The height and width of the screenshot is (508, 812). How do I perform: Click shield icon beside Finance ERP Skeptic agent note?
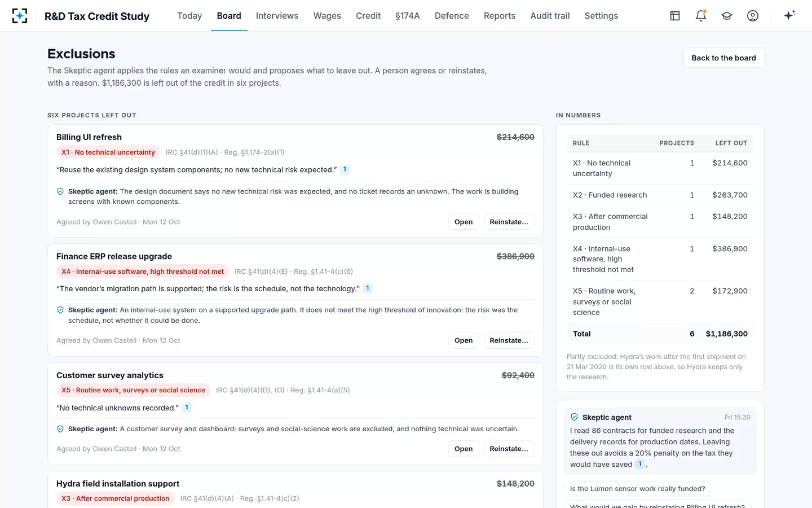coord(60,310)
